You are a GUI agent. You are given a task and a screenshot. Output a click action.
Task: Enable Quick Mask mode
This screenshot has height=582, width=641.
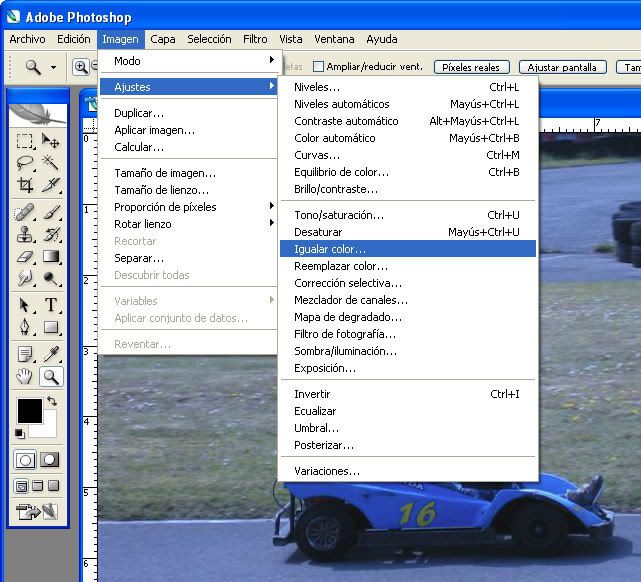coord(50,460)
